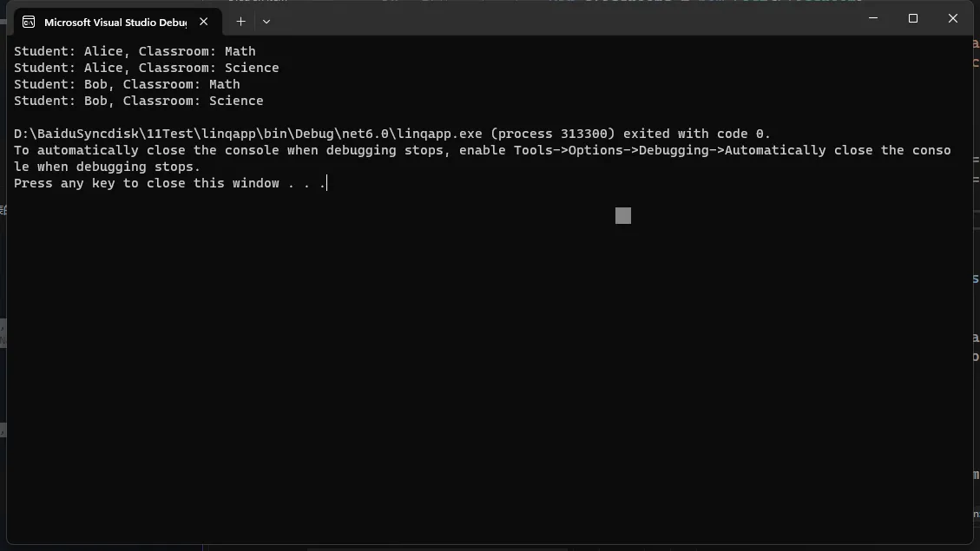Minimize the terminal window
Screen dimensions: 980x551
click(873, 18)
